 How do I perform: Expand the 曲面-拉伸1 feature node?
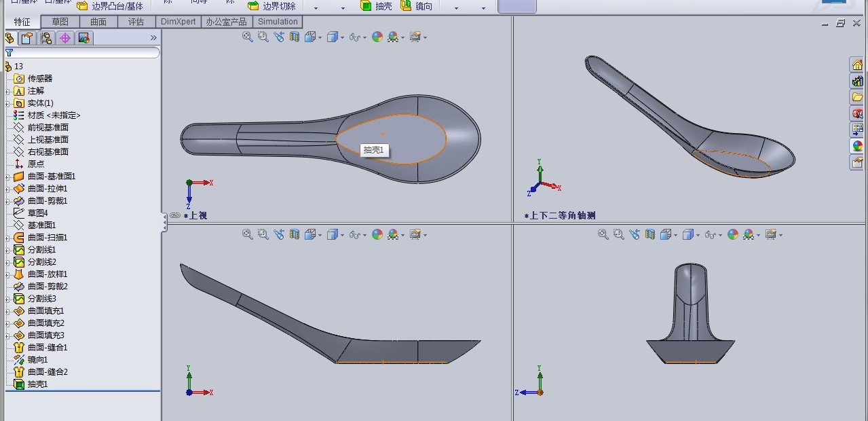pyautogui.click(x=8, y=189)
